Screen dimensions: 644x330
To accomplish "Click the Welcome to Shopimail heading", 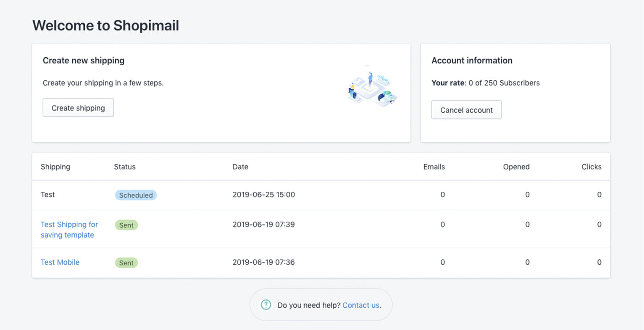I will tap(105, 25).
